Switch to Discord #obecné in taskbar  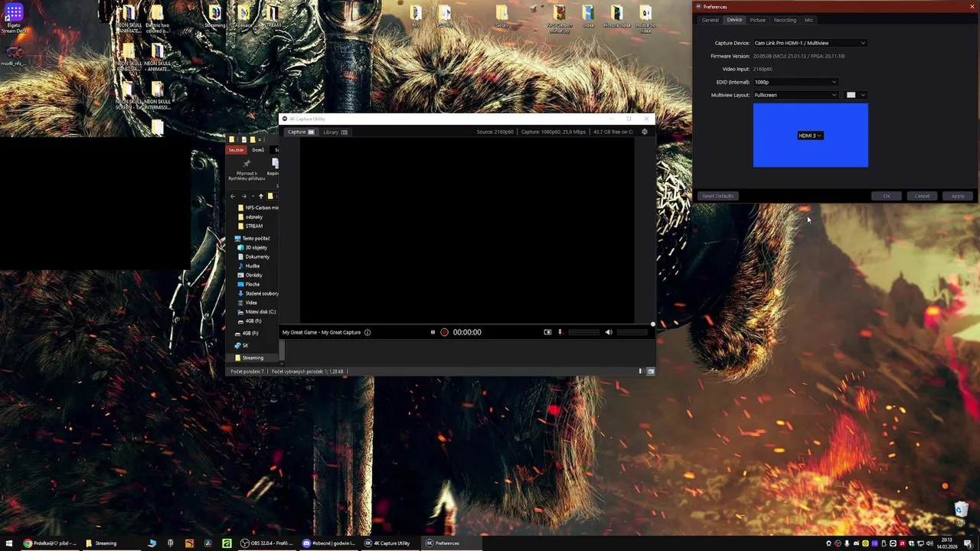328,543
